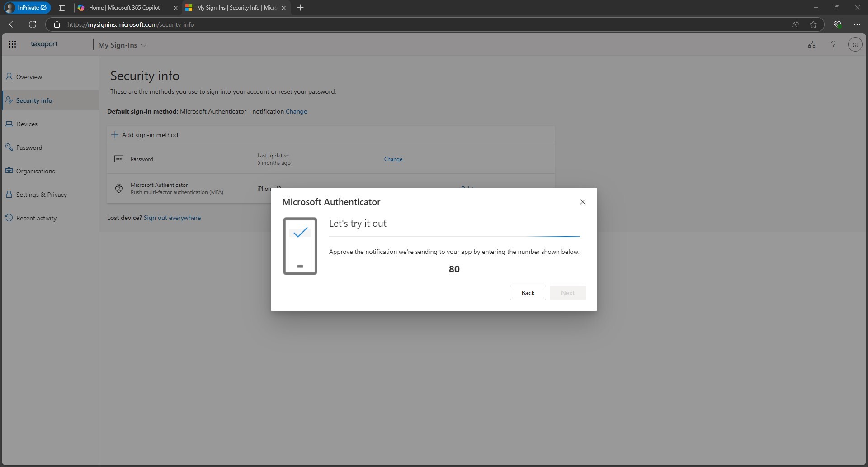Click Next in the Authenticator dialog

[568, 293]
